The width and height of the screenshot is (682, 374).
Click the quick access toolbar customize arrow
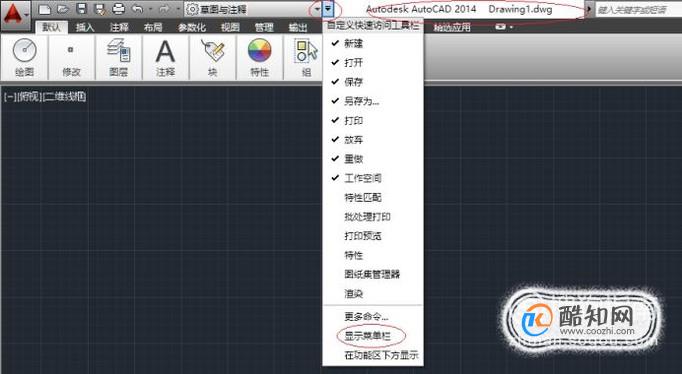328,9
